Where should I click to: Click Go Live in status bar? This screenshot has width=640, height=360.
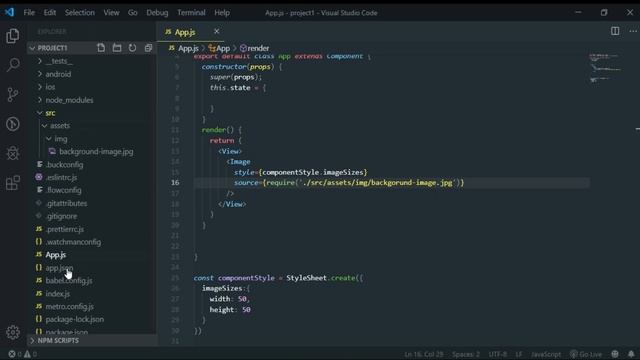pyautogui.click(x=586, y=354)
